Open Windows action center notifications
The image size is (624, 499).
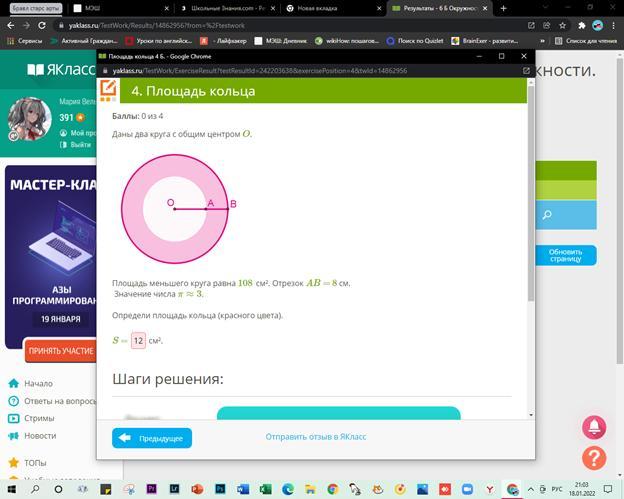[x=608, y=489]
